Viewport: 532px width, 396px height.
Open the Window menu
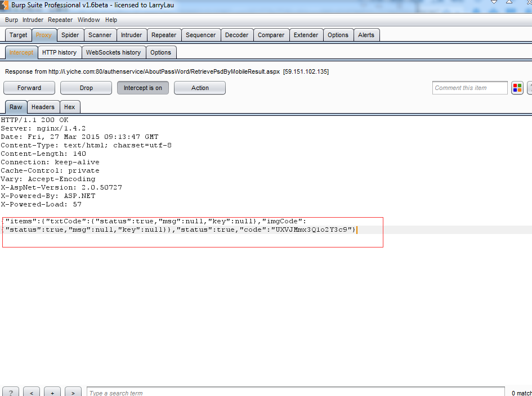(88, 20)
